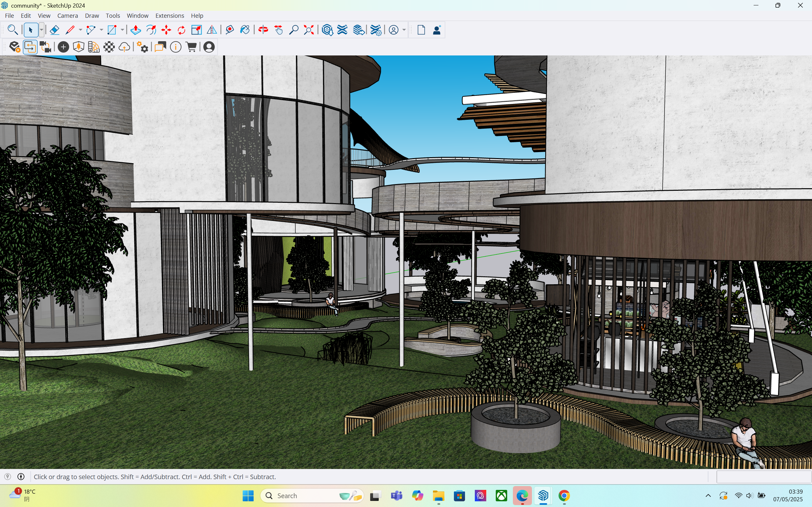This screenshot has height=507, width=812.
Task: Toggle the geo-location status icon
Action: 8,477
